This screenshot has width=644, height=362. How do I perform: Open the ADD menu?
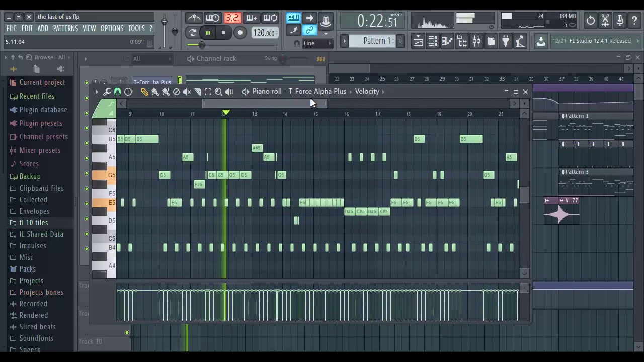tap(43, 29)
